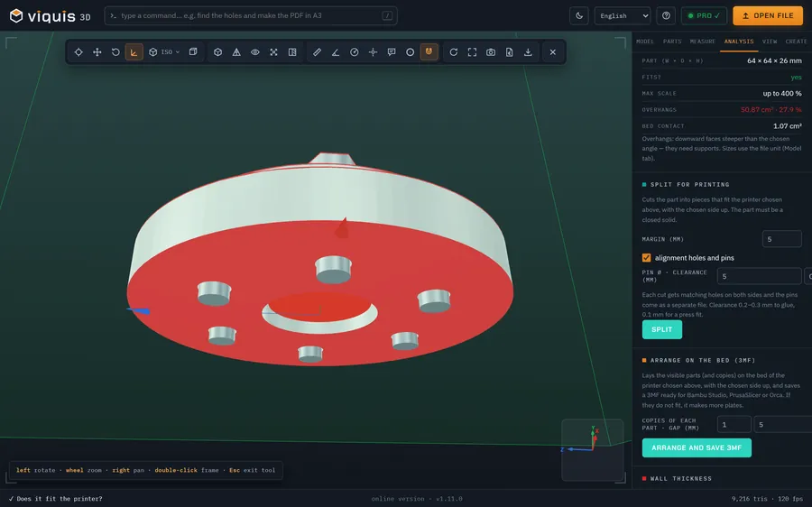Click the slash shortcut hint in command bar
Screen dimensions: 812x507
387,15
